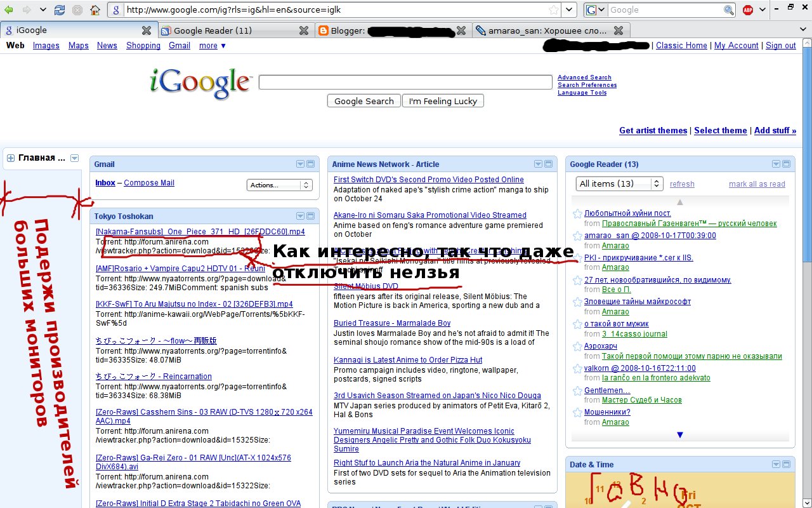812x508 pixels.
Task: Click the browser Google search box
Action: pos(665,10)
